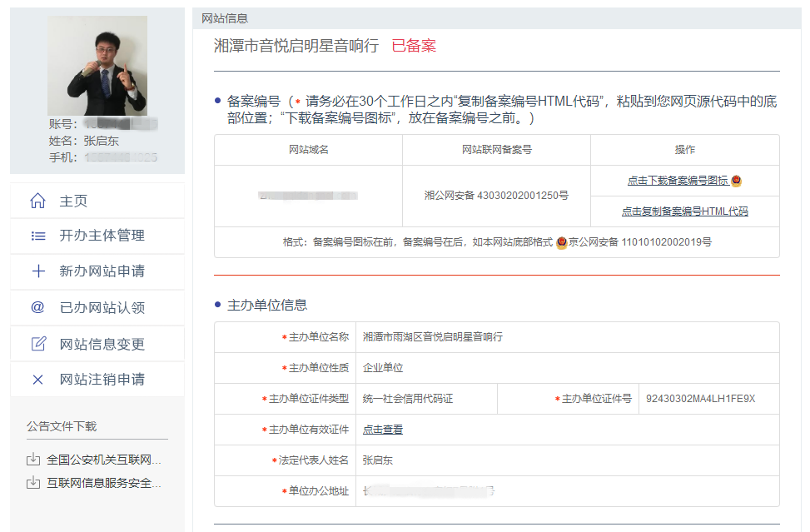Select the edit icon beside 网站信息变更
This screenshot has height=532, width=810.
point(37,342)
